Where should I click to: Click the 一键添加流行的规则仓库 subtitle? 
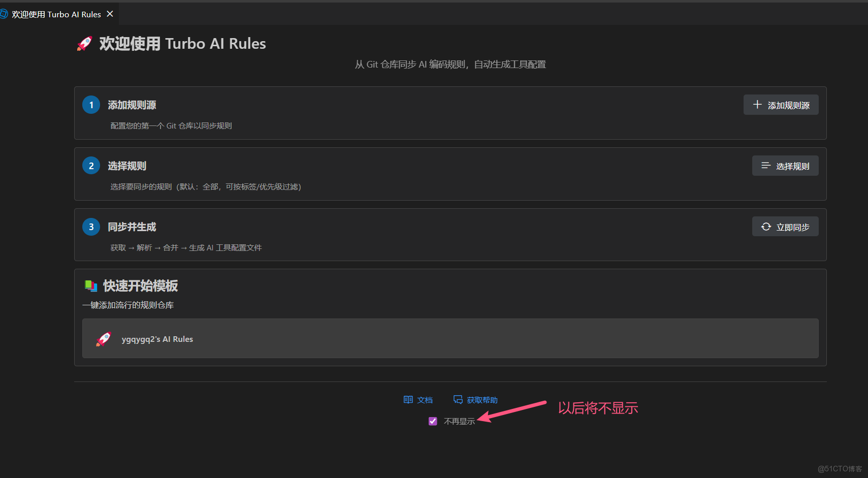click(128, 305)
